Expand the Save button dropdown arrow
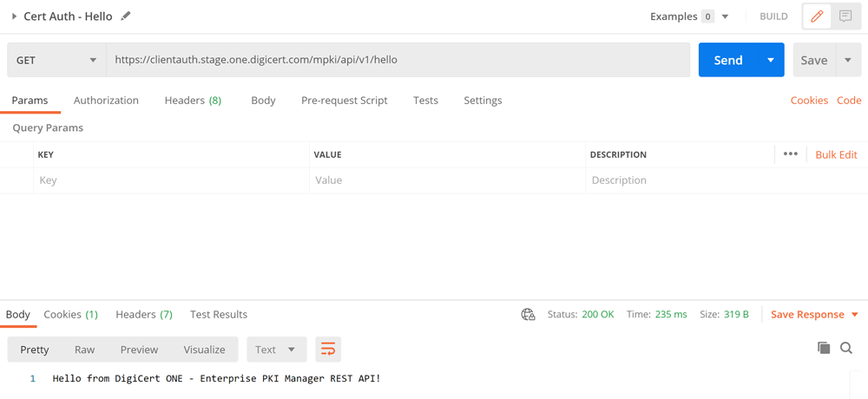Image resolution: width=868 pixels, height=399 pixels. [848, 61]
